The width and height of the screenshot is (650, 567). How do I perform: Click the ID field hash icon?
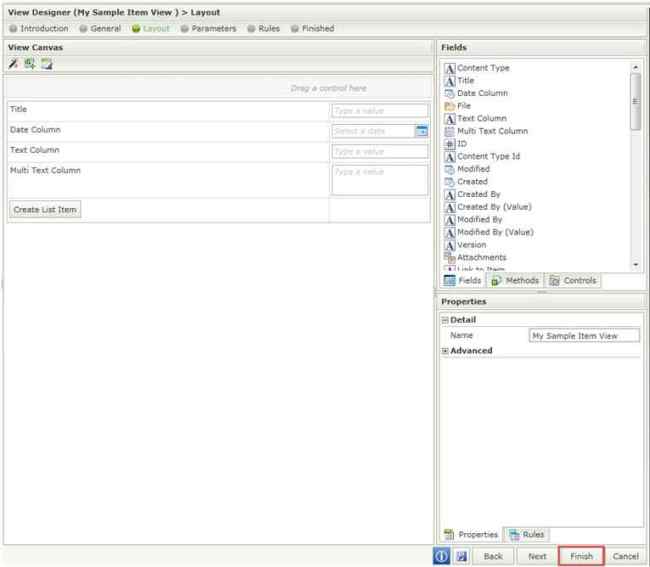[450, 144]
